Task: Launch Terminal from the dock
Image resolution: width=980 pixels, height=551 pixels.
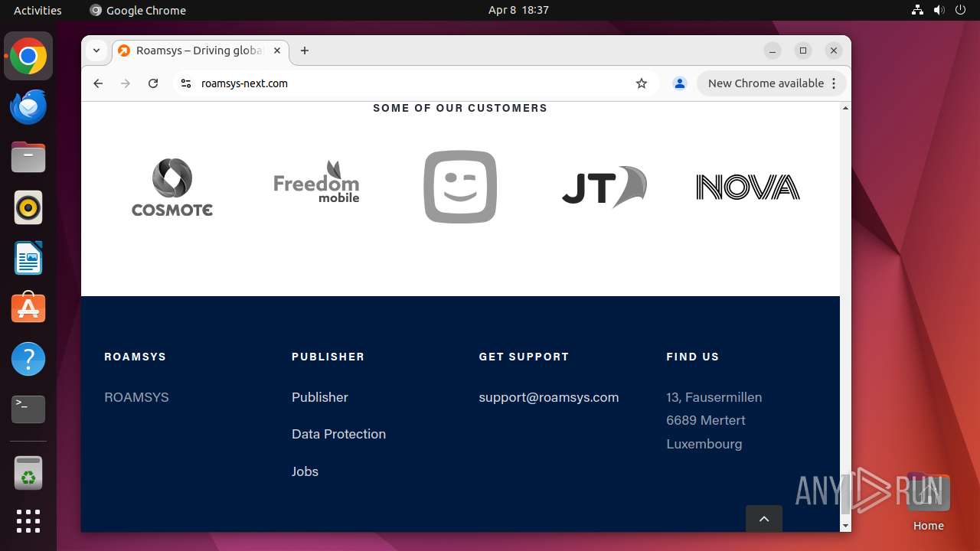Action: pyautogui.click(x=28, y=409)
